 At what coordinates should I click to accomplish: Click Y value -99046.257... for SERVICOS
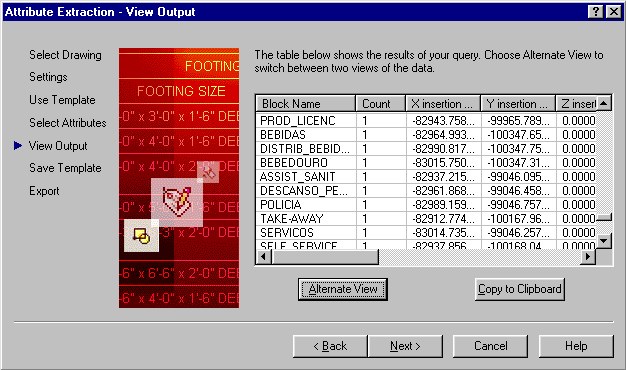tap(518, 232)
